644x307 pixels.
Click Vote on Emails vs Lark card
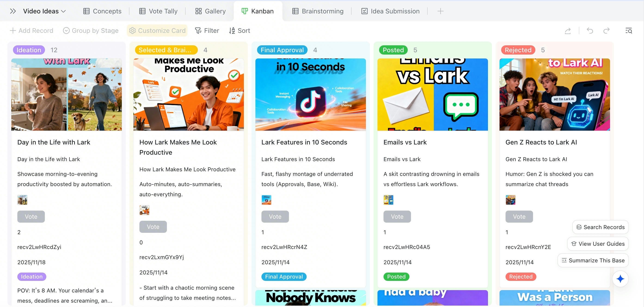click(397, 217)
